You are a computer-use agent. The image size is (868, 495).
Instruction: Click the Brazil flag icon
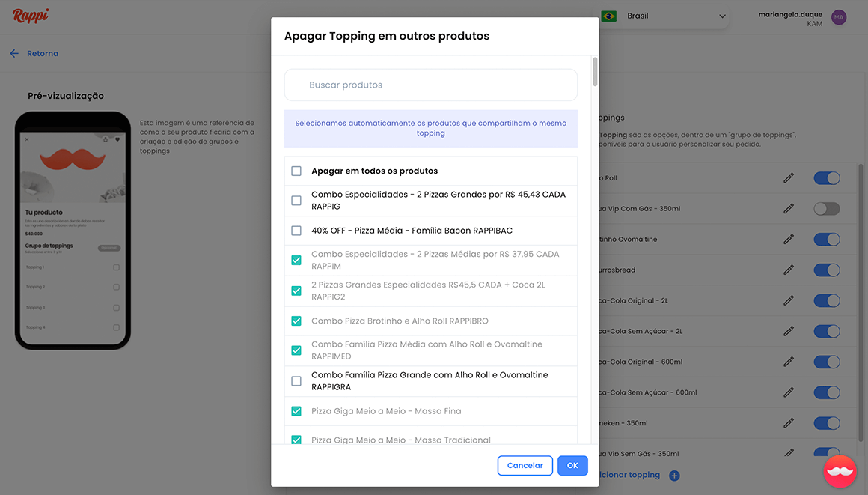pos(608,16)
